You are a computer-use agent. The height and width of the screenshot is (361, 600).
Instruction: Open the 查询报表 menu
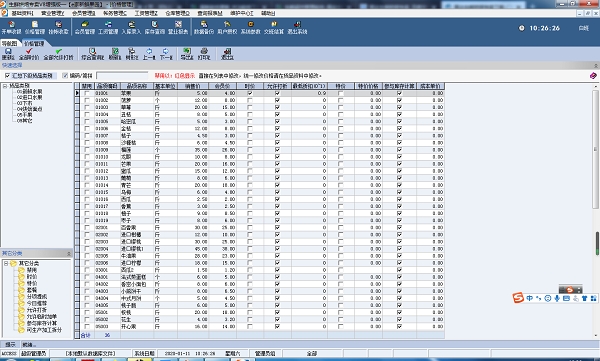[x=210, y=13]
